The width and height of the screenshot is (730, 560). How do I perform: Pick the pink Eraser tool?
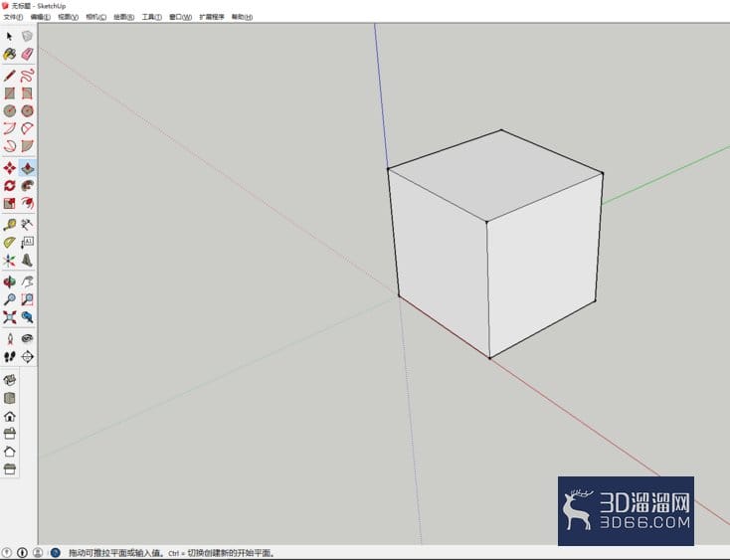27,54
